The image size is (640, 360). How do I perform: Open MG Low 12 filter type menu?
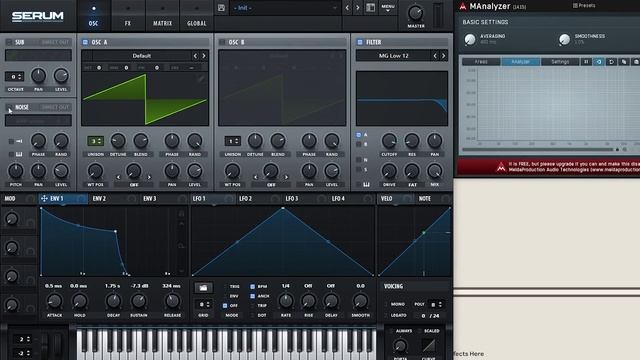pyautogui.click(x=393, y=56)
